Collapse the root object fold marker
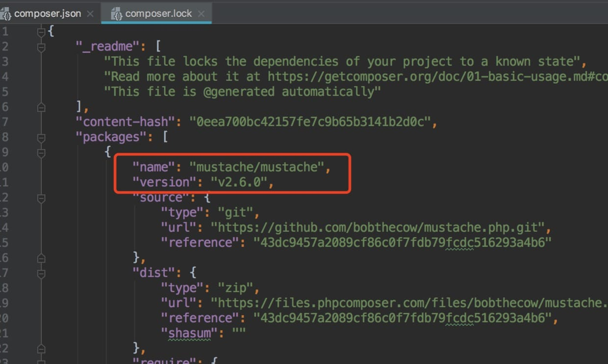Viewport: 608px width, 364px height. (x=41, y=32)
